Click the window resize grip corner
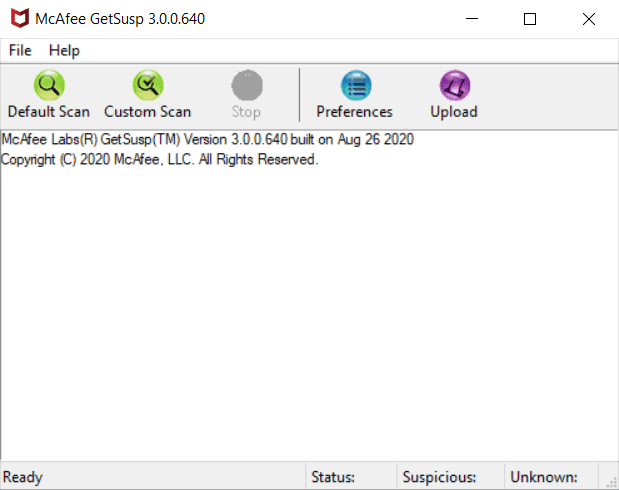619x490 pixels. (x=612, y=482)
